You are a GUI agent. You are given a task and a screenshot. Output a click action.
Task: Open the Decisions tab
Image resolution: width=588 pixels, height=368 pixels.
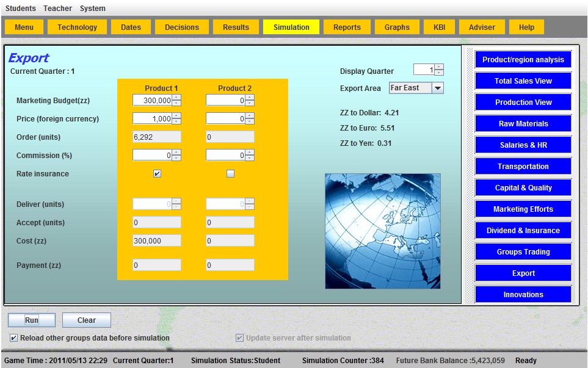click(x=182, y=27)
